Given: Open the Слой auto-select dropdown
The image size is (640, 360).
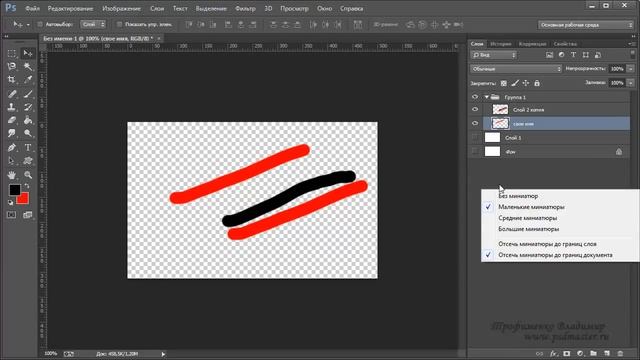Looking at the screenshot, I should pos(93,24).
